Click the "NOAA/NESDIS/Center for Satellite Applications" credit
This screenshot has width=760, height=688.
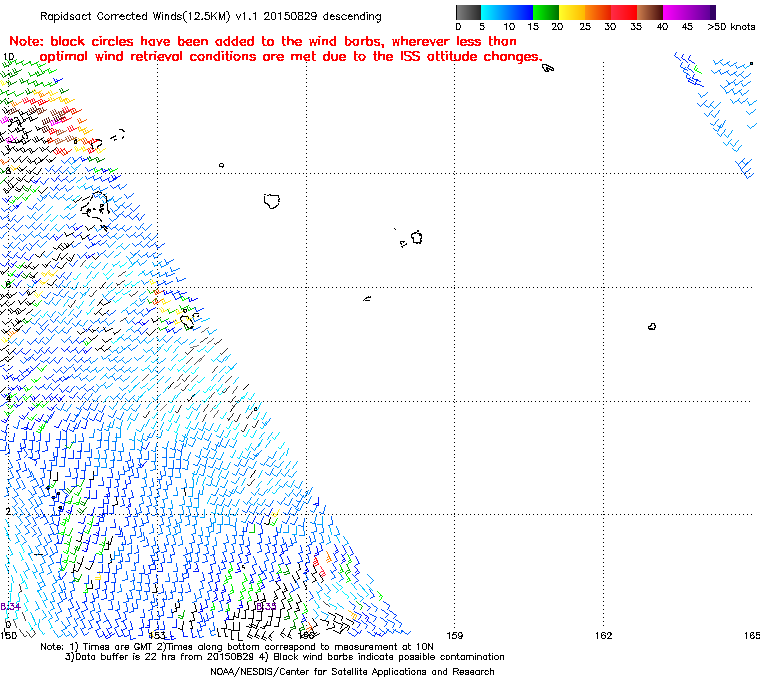coord(352,672)
